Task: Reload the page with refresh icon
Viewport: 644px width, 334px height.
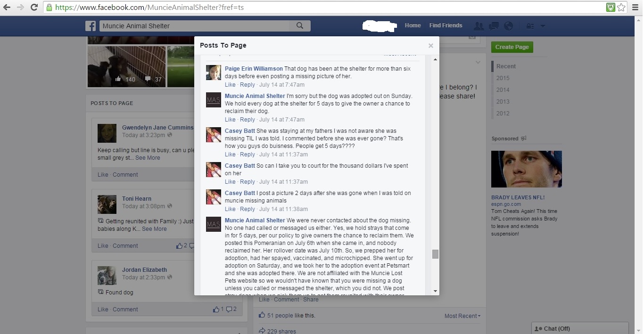Action: click(x=34, y=8)
